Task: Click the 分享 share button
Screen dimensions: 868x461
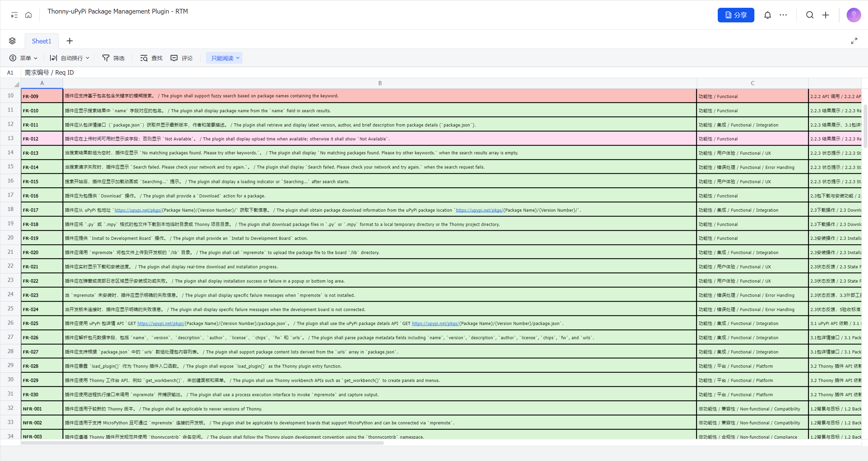Action: click(x=736, y=15)
